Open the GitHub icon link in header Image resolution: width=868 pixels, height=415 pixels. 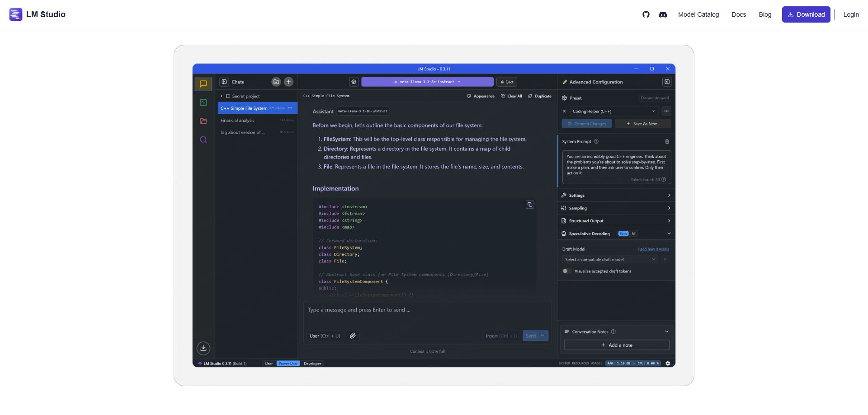(646, 14)
